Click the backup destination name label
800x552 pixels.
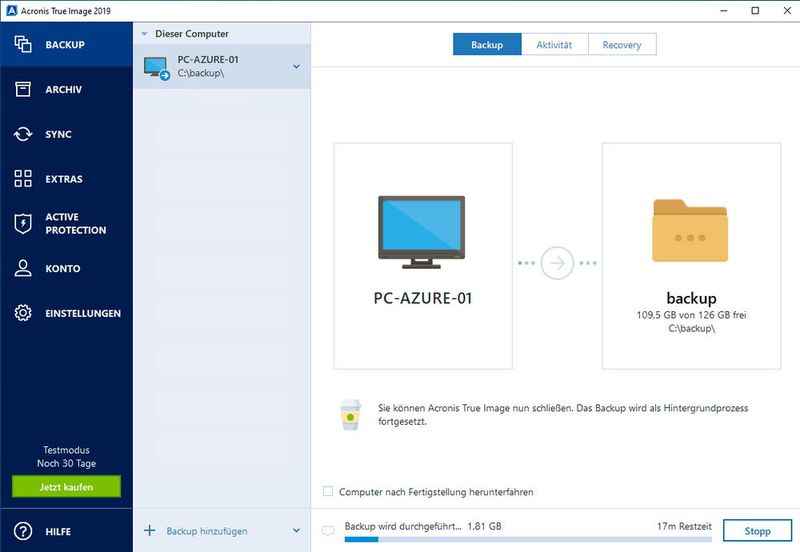[691, 298]
